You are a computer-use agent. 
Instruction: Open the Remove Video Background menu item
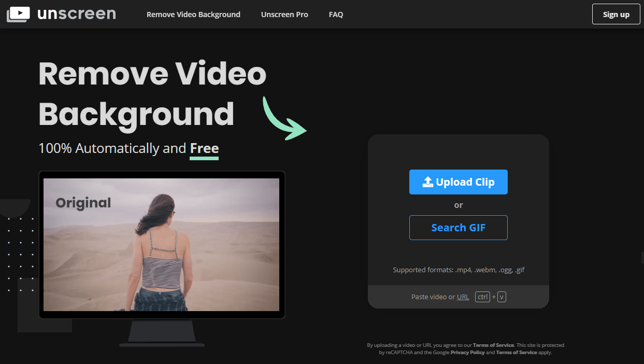click(193, 15)
